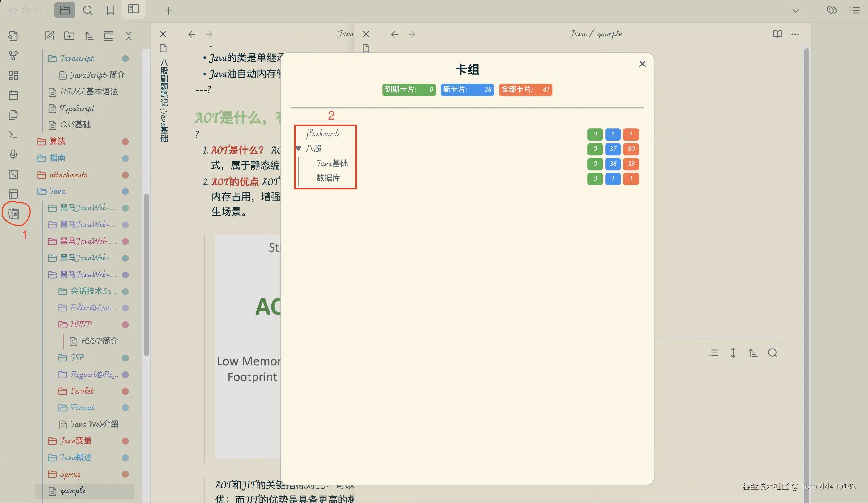Select the 数据库 deck in the card dialog
The width and height of the screenshot is (868, 503).
pyautogui.click(x=328, y=178)
